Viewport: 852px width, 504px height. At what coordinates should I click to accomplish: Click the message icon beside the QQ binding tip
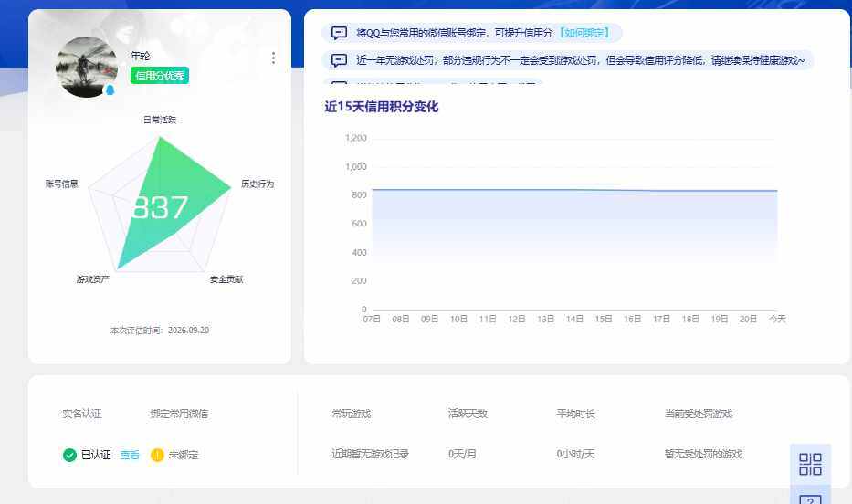pos(339,33)
